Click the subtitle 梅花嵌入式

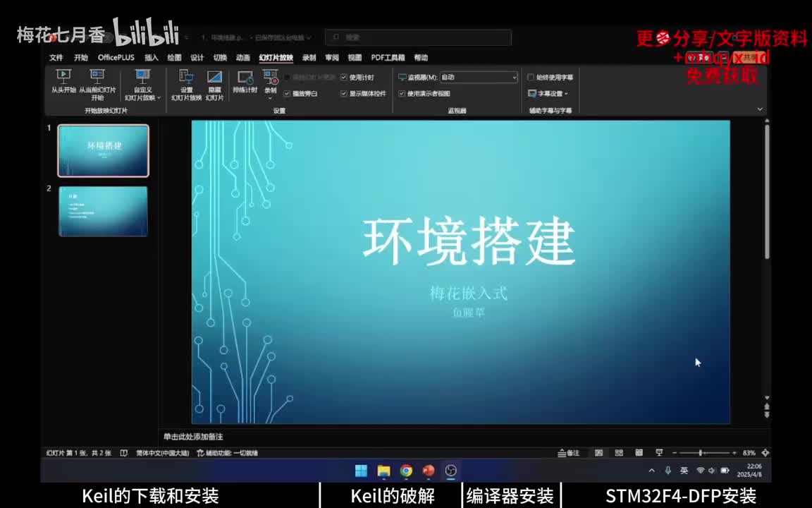point(469,294)
